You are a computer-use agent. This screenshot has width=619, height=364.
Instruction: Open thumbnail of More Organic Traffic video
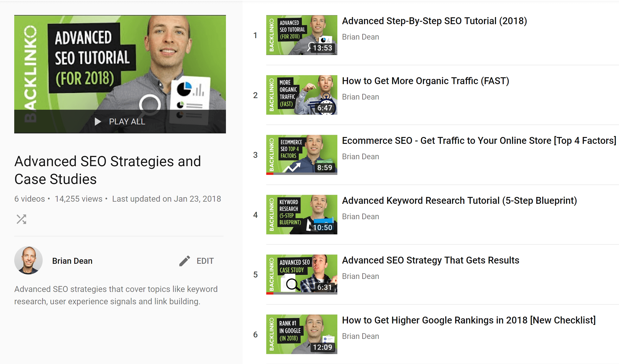302,95
